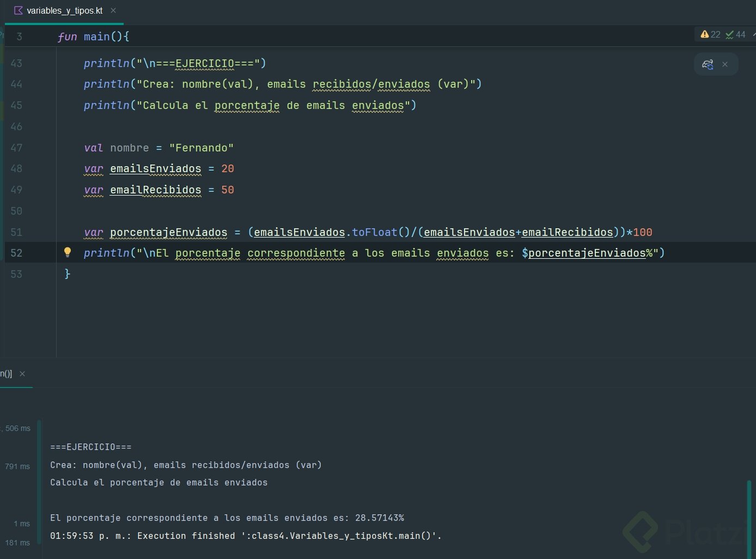Switch to the run tab labeled "n()]"
Image resolution: width=756 pixels, height=559 pixels.
click(x=6, y=374)
